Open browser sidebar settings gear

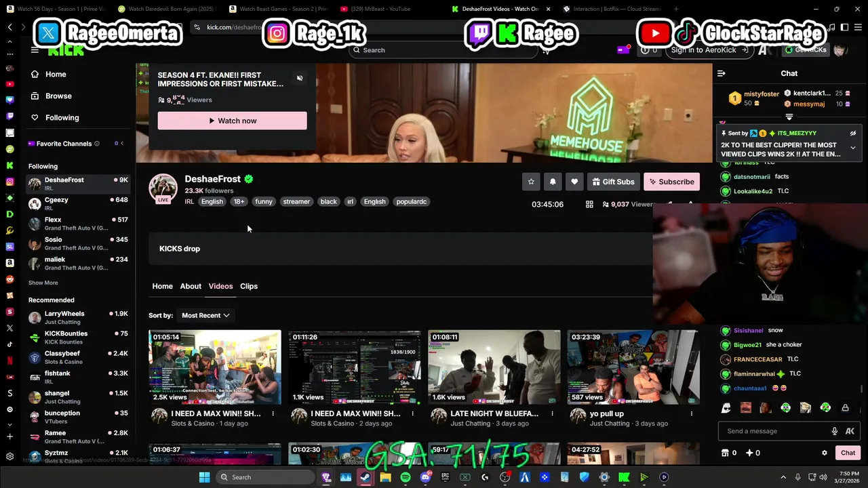point(9,457)
